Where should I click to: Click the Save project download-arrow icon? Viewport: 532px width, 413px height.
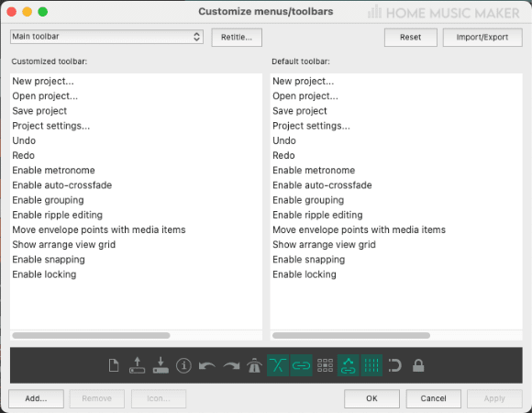tap(161, 365)
